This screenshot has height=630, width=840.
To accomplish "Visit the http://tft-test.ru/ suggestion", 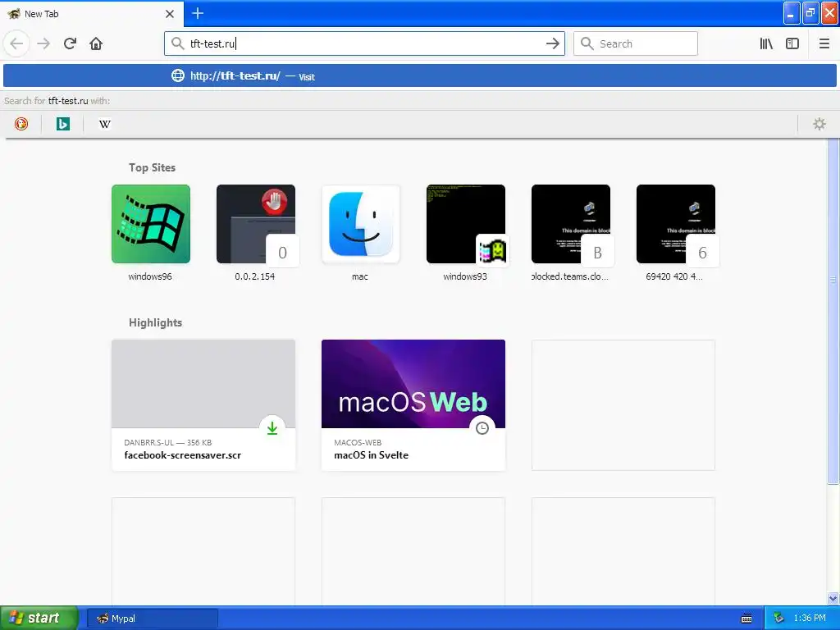I will tap(420, 75).
